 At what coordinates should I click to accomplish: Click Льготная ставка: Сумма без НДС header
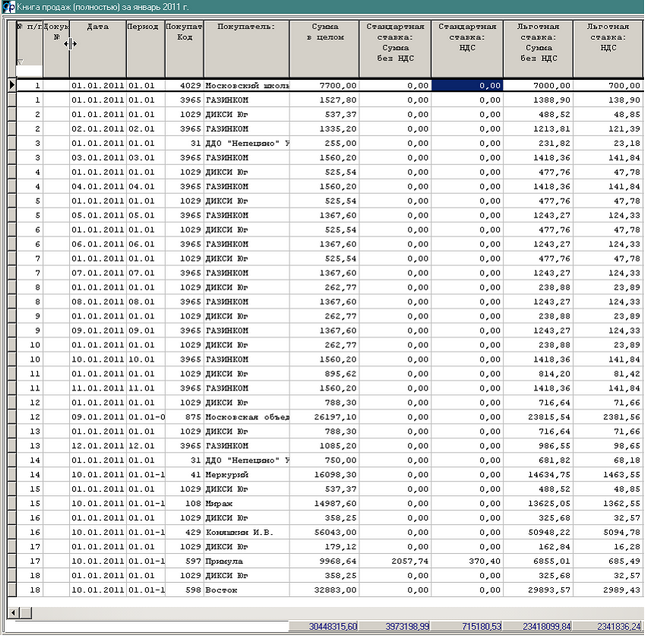[538, 49]
